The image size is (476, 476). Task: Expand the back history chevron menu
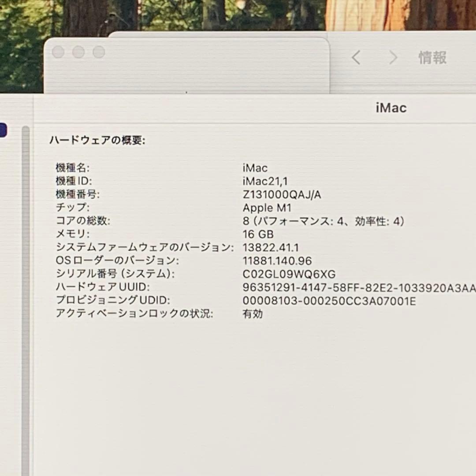[x=356, y=58]
